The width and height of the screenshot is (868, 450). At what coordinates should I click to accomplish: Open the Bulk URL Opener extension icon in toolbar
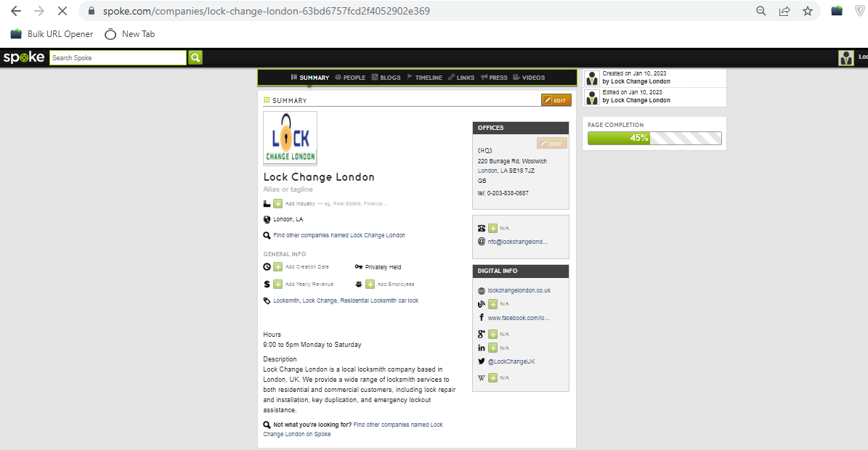pyautogui.click(x=837, y=11)
